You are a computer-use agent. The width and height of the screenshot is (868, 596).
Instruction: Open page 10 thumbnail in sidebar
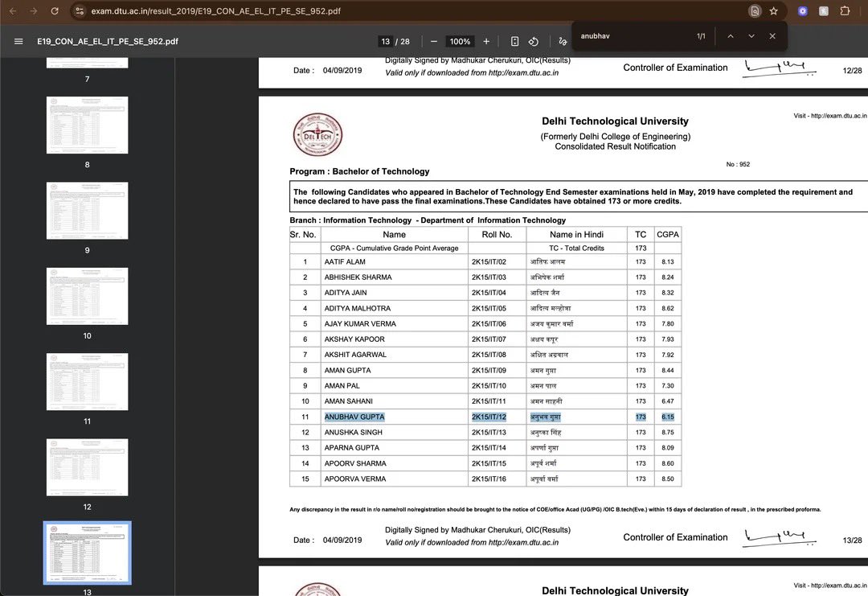[x=87, y=296]
